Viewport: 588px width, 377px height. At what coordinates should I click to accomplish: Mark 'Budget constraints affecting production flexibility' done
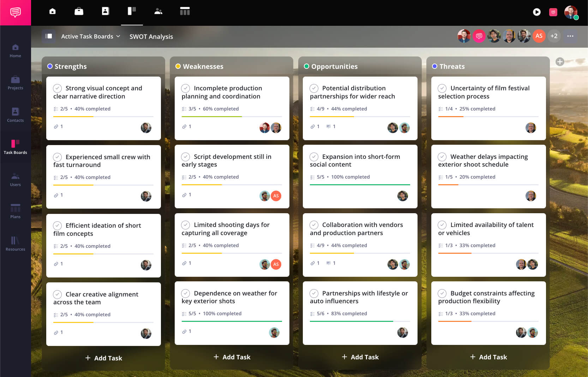click(x=442, y=293)
